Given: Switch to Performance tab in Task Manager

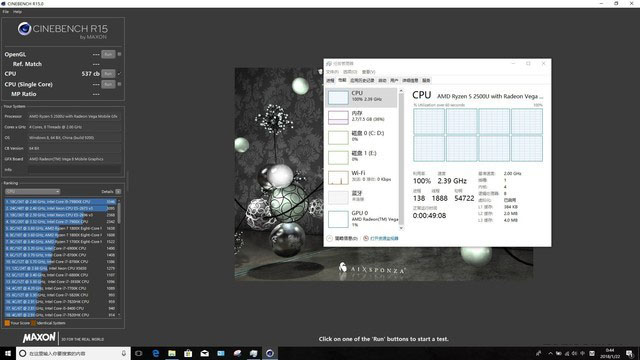Looking at the screenshot, I should tap(342, 80).
